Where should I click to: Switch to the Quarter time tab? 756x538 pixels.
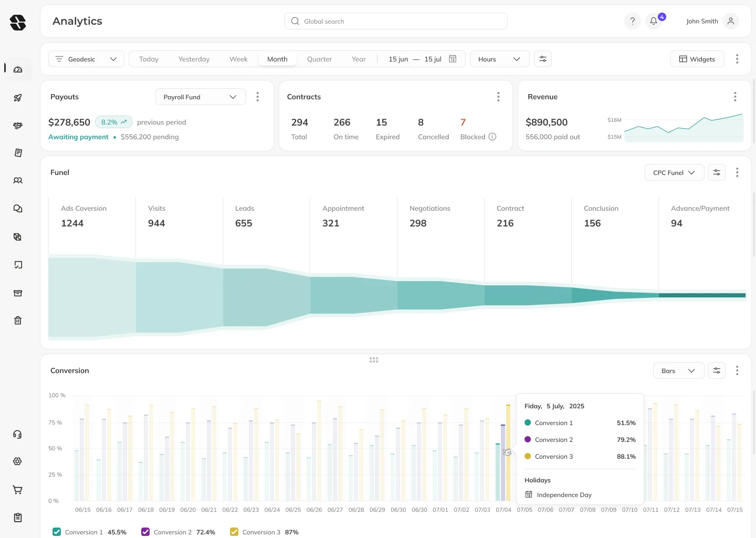pos(319,59)
